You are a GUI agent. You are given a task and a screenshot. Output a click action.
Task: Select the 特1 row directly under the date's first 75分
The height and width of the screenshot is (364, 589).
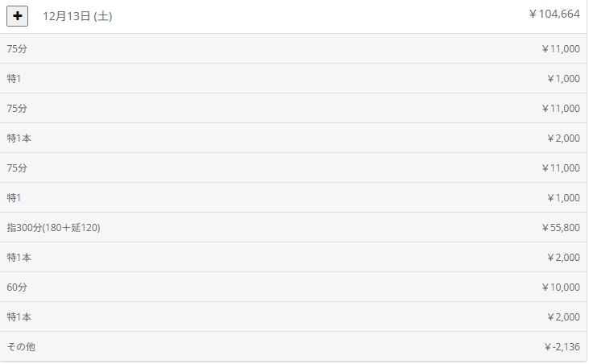pos(15,79)
